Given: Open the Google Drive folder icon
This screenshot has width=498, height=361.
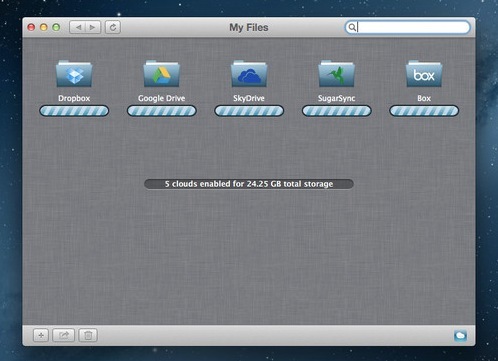Looking at the screenshot, I should coord(162,74).
